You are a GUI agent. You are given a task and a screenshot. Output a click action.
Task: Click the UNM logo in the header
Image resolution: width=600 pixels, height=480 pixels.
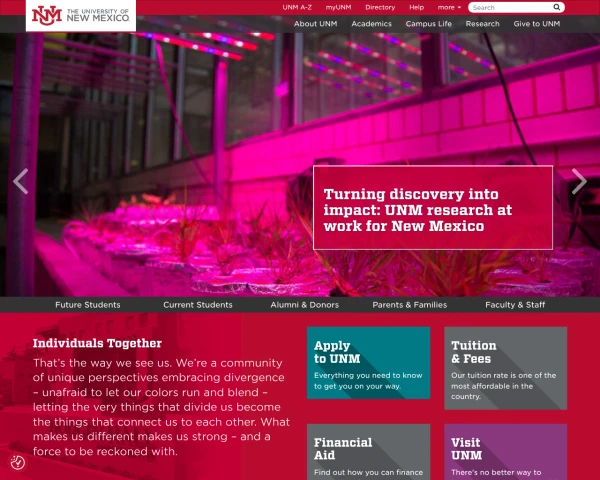tap(80, 15)
